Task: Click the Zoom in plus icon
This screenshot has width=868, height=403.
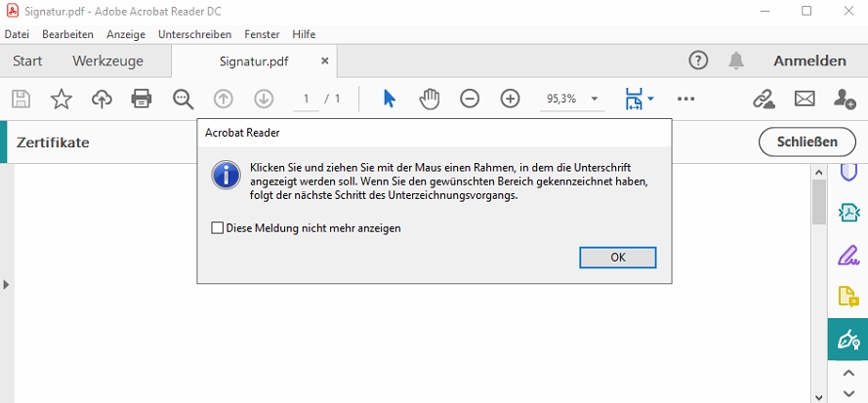Action: click(x=510, y=100)
